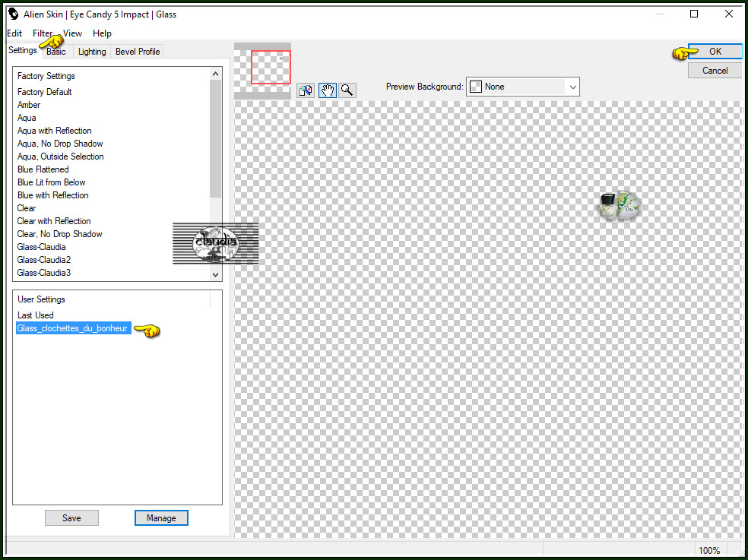748x560 pixels.
Task: Select the Factory Default preset
Action: pyautogui.click(x=44, y=92)
